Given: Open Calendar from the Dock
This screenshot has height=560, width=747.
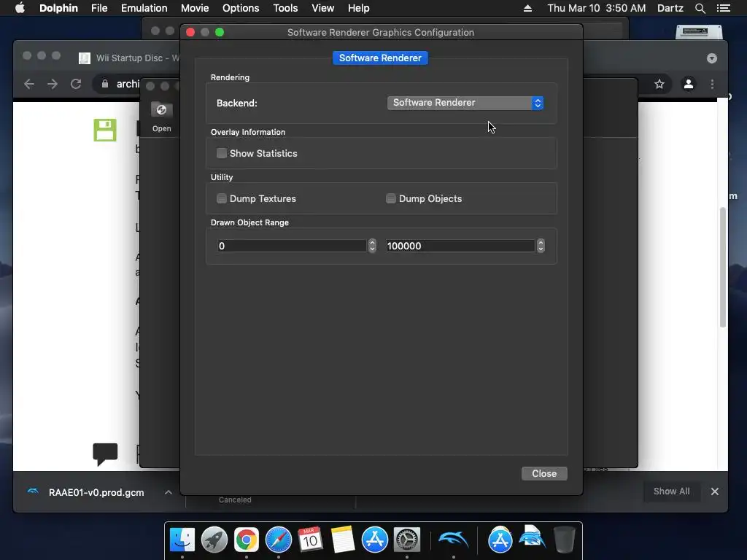Looking at the screenshot, I should pyautogui.click(x=311, y=540).
